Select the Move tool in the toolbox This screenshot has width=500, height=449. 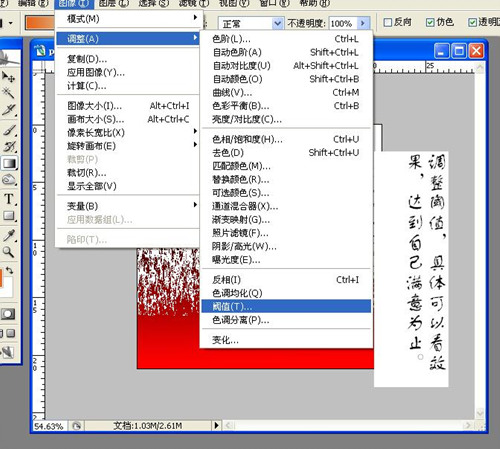pos(8,77)
